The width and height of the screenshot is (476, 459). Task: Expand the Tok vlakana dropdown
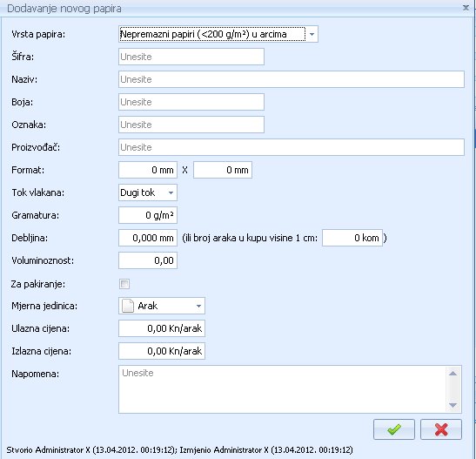pos(171,192)
